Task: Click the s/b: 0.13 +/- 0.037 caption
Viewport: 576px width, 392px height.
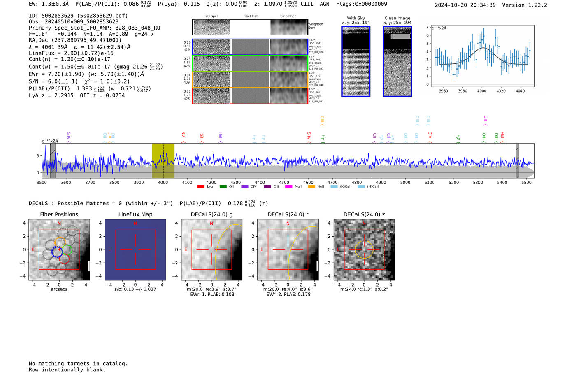Action: 135,289
